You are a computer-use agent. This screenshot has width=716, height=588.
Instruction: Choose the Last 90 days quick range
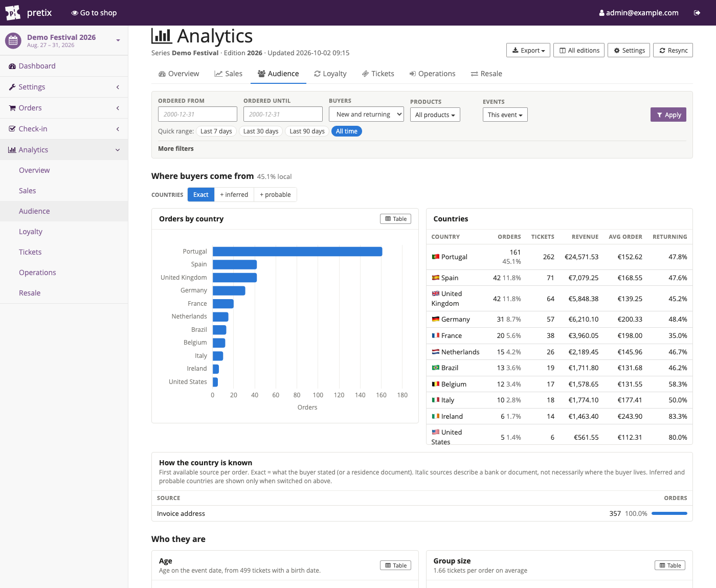coord(307,131)
